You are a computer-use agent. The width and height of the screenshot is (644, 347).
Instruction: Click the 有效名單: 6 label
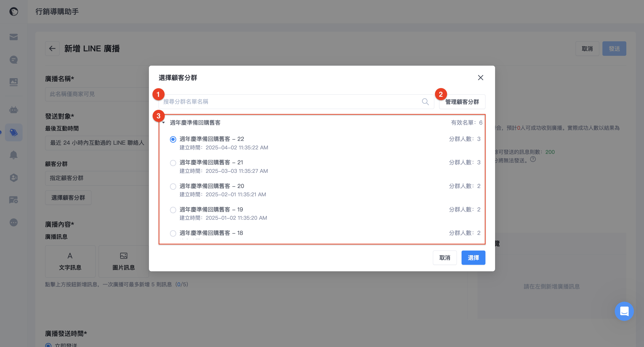pos(466,123)
